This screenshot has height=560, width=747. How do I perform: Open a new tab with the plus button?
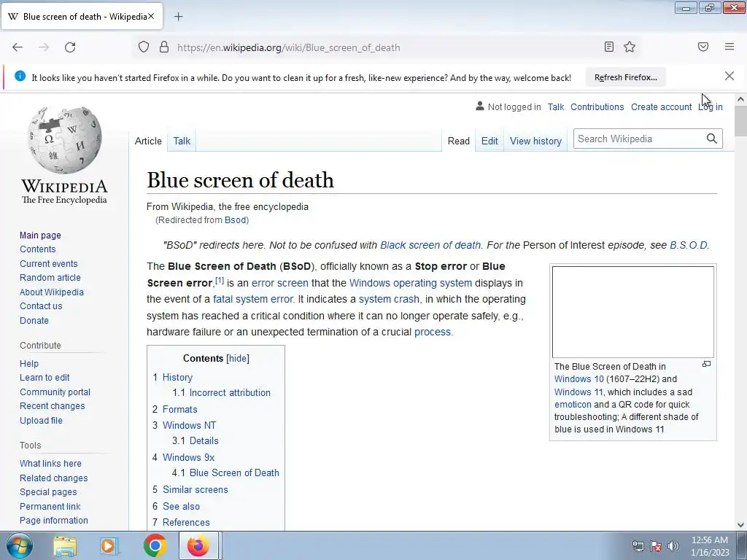[x=178, y=17]
